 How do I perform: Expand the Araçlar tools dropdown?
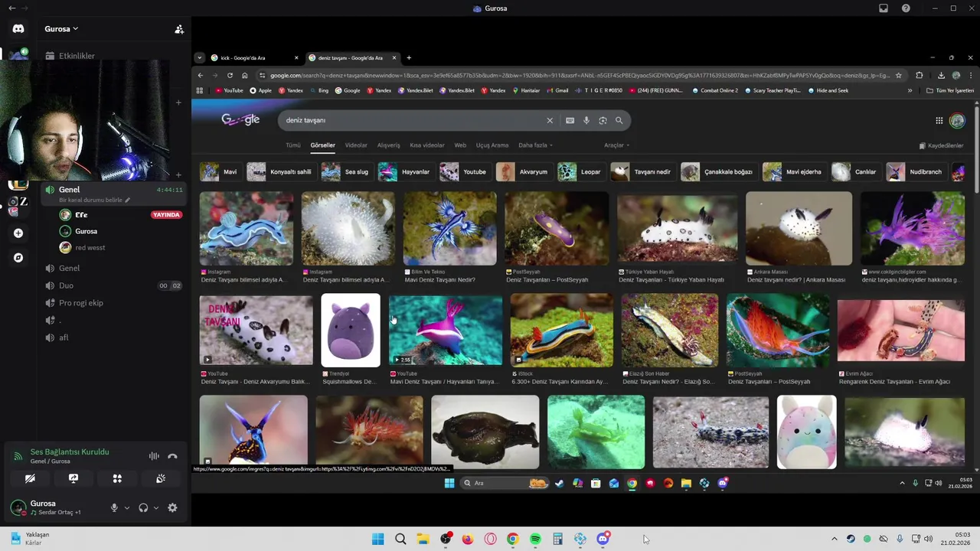[616, 145]
